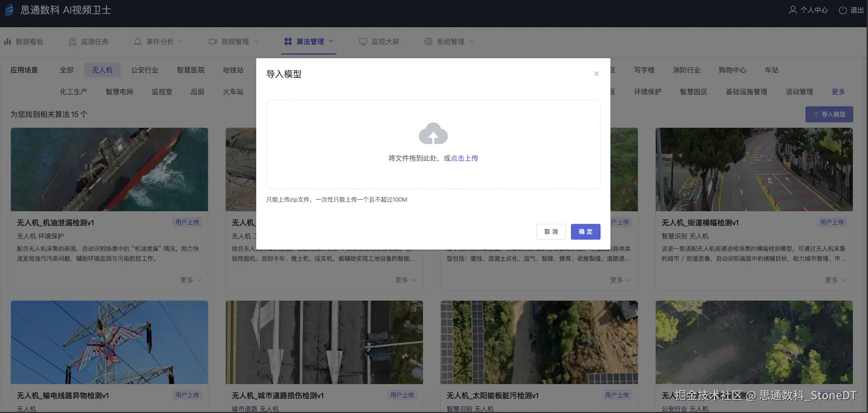Screen dimensions: 868x413
Task: Click the 监控大屏 monitor icon
Action: (363, 42)
